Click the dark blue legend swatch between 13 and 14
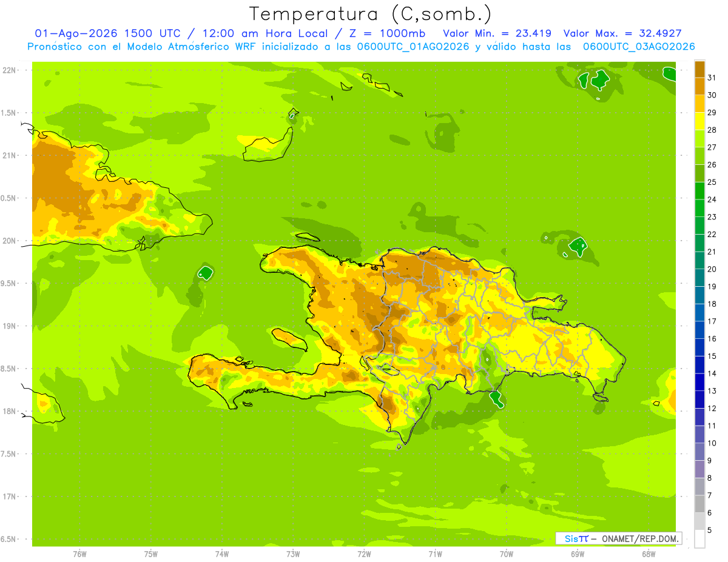The height and width of the screenshot is (562, 728). 699,382
